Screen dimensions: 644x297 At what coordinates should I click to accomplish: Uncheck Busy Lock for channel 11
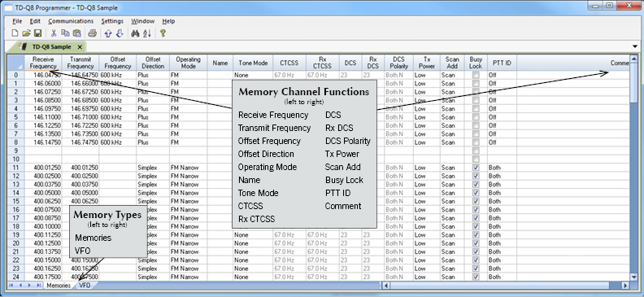click(476, 168)
